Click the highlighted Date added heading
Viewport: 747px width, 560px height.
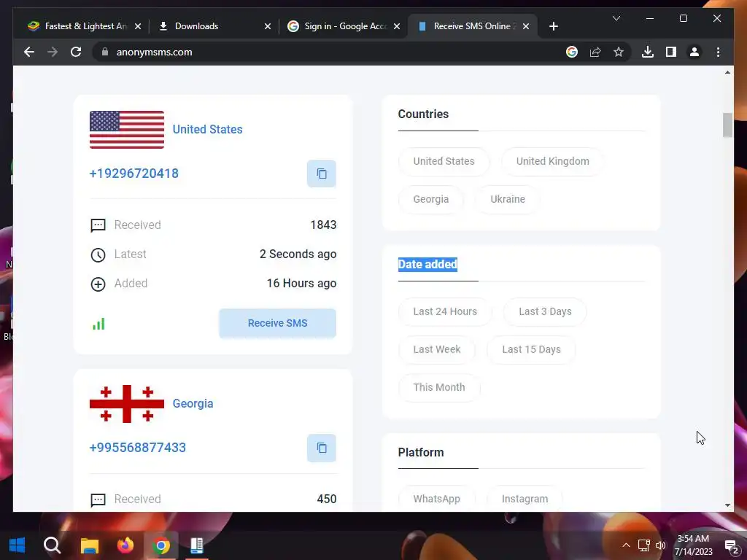click(x=427, y=264)
